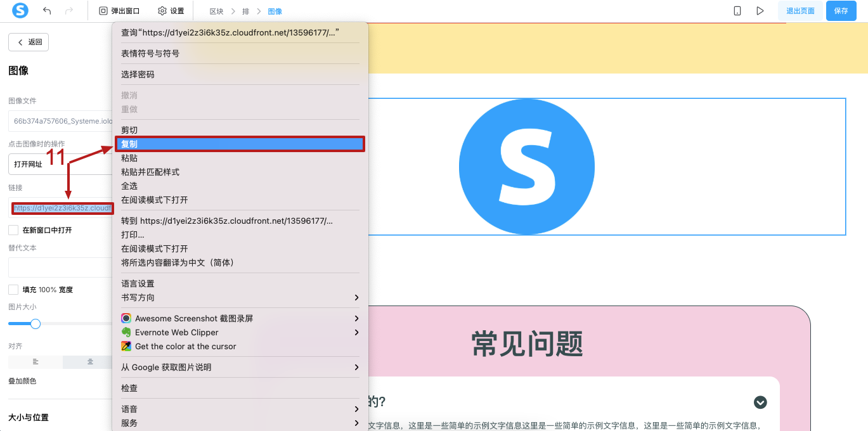Select left alignment icon
Screen dimensions: 868x431
36,362
